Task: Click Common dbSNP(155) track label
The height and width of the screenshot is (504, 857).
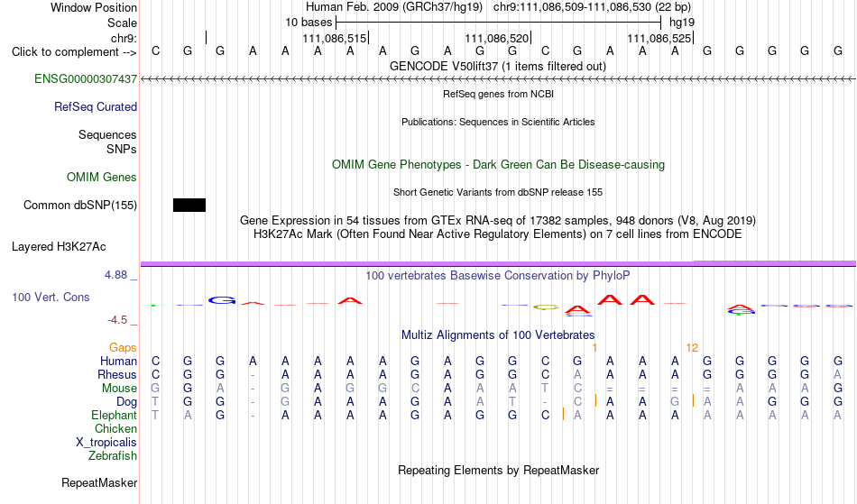Action: 80,205
